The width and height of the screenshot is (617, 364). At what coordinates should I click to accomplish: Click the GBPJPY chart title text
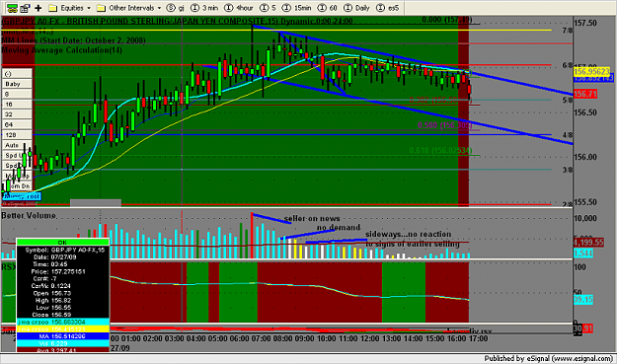point(177,22)
